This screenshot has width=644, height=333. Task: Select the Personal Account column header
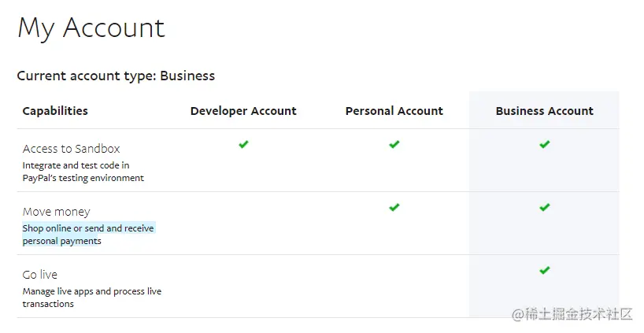pos(394,111)
